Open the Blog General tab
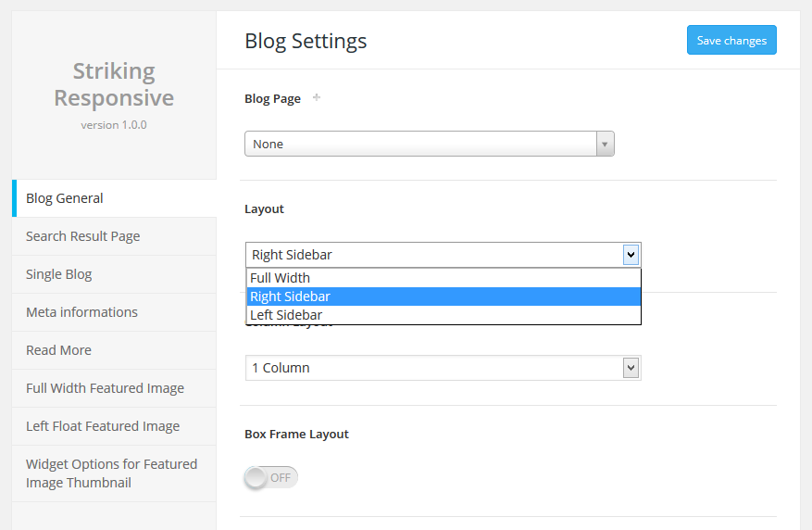The height and width of the screenshot is (530, 812). click(65, 198)
